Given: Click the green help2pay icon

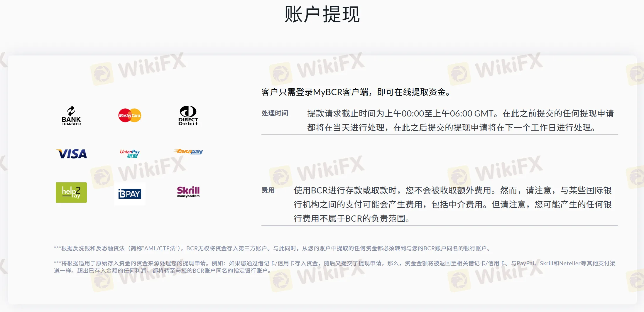Looking at the screenshot, I should click(x=71, y=193).
